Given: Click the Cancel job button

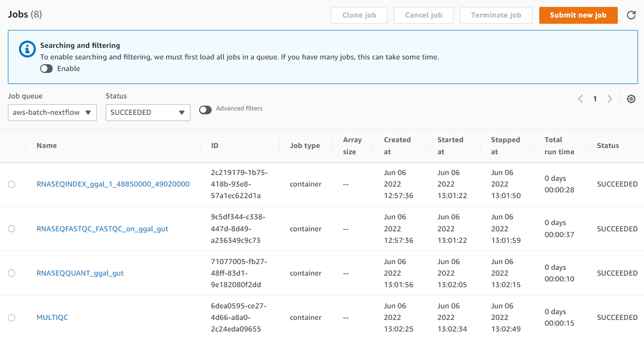Looking at the screenshot, I should (423, 15).
